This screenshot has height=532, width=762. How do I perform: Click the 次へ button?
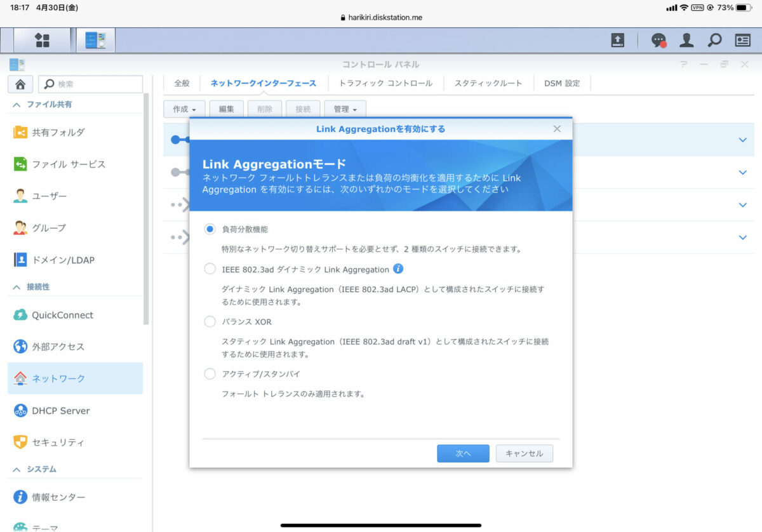click(463, 453)
